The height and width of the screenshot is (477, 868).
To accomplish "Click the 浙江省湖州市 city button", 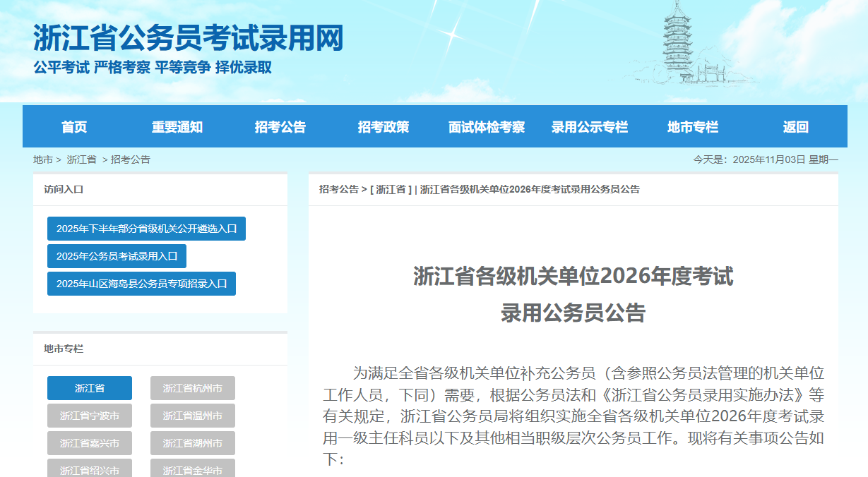I will pyautogui.click(x=193, y=443).
